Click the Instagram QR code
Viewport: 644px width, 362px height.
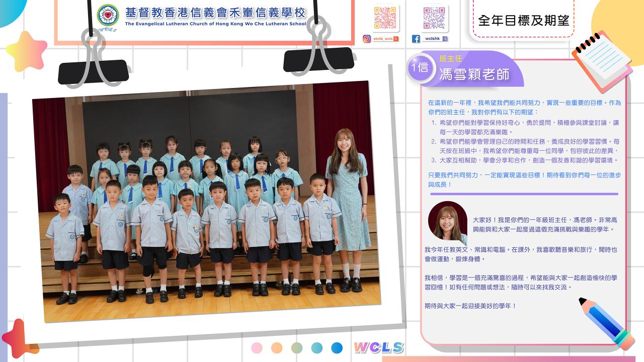pos(386,18)
